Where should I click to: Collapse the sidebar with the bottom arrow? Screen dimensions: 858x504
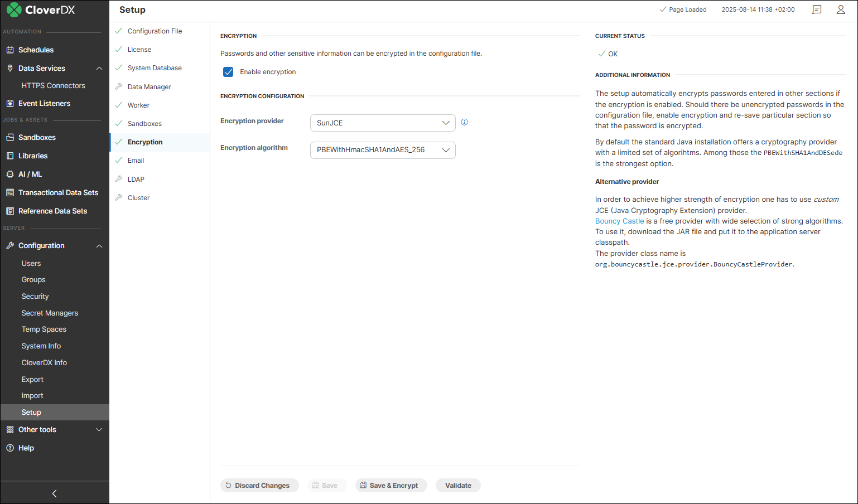[54, 493]
